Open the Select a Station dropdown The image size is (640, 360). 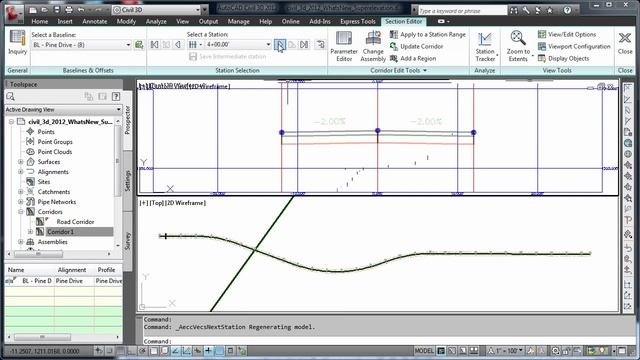coord(268,44)
